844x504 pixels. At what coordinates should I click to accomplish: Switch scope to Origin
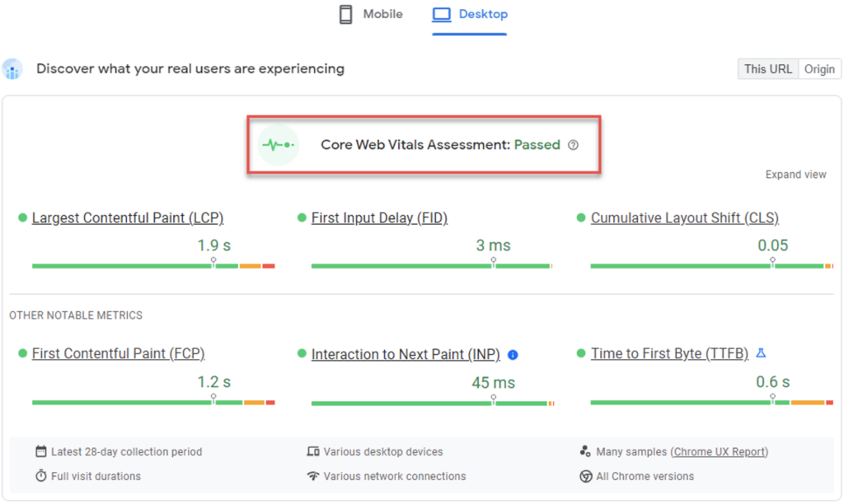pyautogui.click(x=819, y=68)
